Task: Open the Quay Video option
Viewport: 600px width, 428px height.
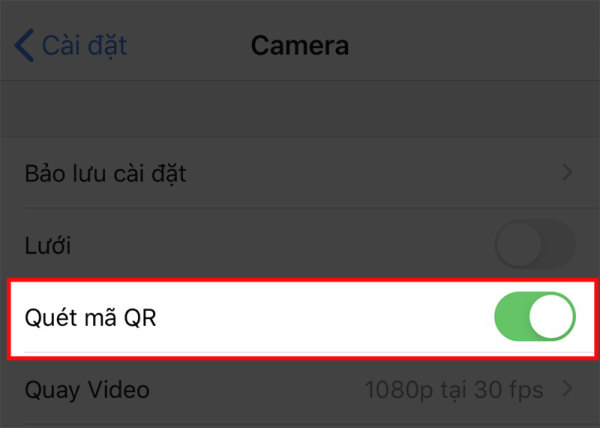Action: 86,389
